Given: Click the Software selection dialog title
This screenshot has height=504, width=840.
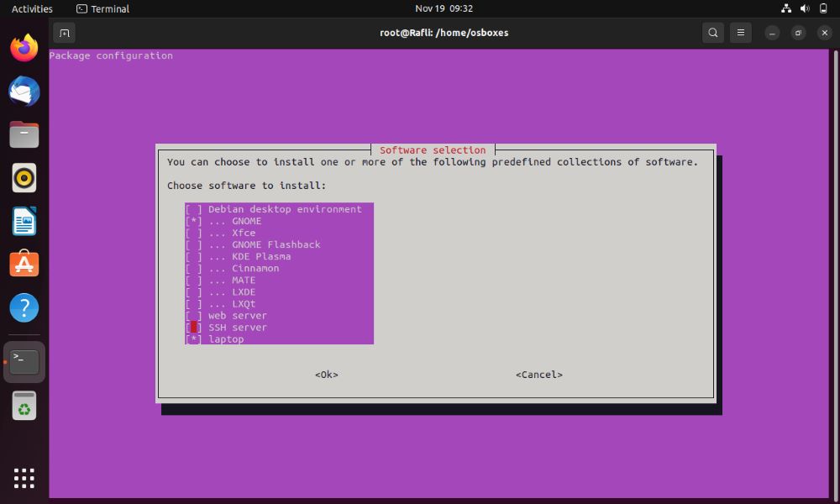Looking at the screenshot, I should pyautogui.click(x=433, y=150).
